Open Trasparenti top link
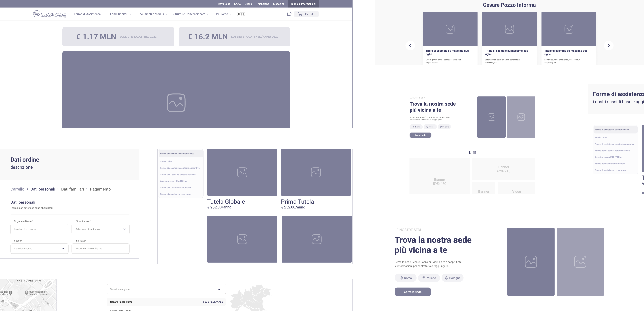The width and height of the screenshot is (644, 311). 263,4
